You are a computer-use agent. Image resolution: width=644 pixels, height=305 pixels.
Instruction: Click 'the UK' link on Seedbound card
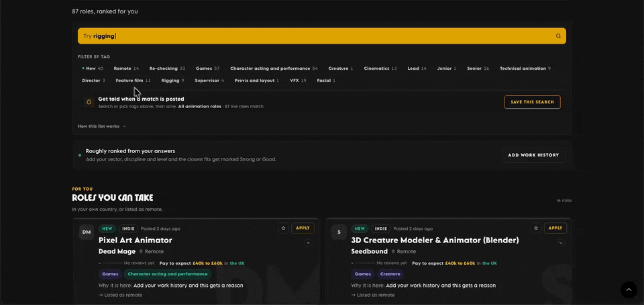click(x=490, y=263)
